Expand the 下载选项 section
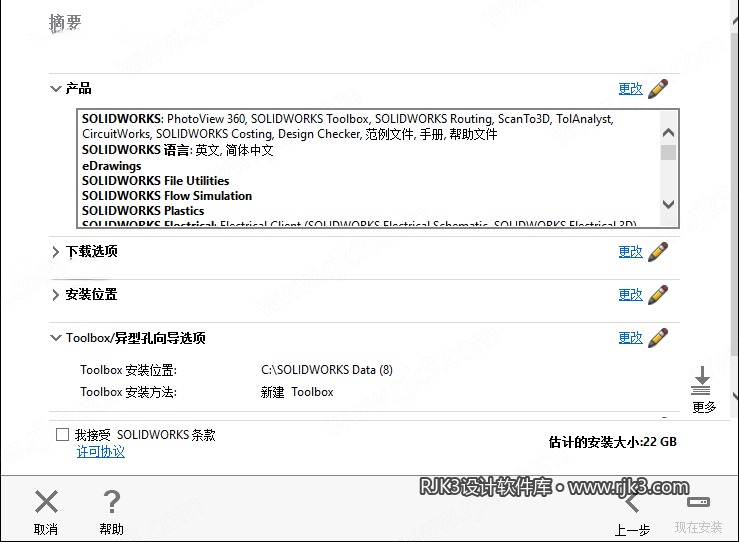 [x=56, y=252]
